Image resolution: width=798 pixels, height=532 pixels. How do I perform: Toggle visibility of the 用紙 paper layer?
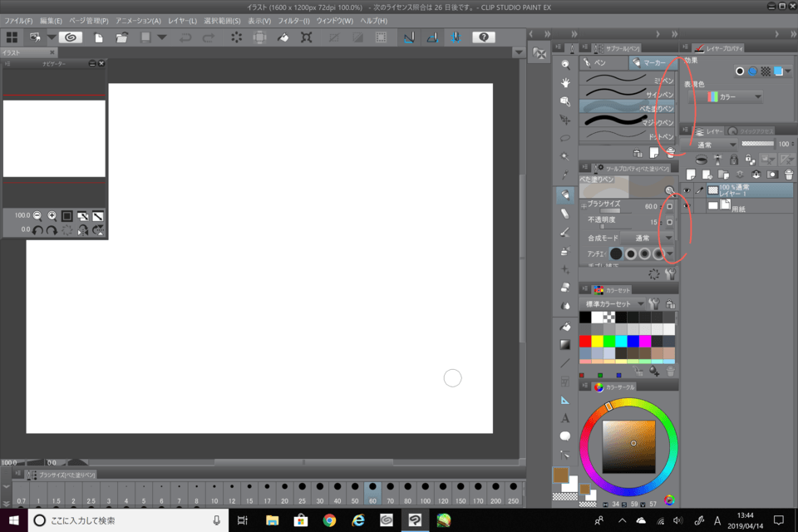(x=687, y=205)
